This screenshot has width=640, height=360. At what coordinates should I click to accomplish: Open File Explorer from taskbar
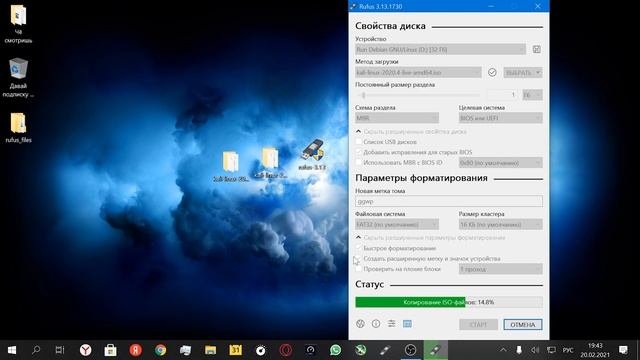(210, 350)
